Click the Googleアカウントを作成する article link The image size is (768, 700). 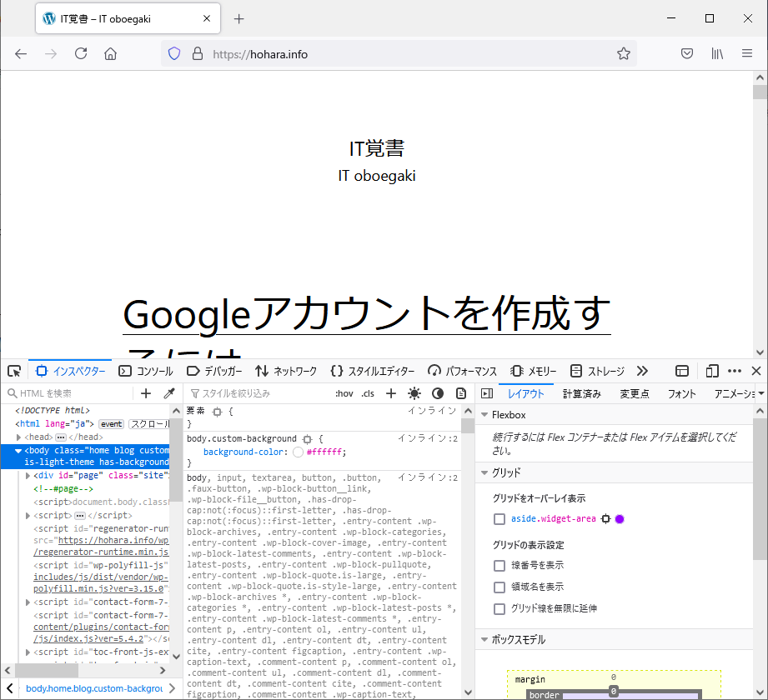click(x=366, y=314)
